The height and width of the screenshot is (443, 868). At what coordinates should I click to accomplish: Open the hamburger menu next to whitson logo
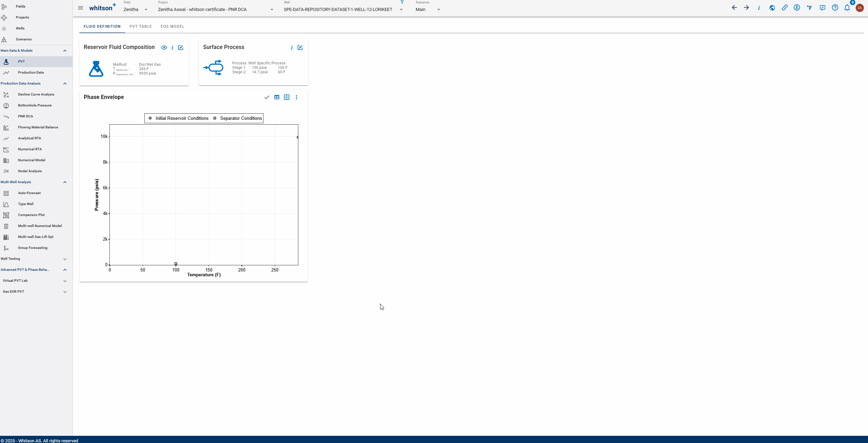(x=80, y=8)
